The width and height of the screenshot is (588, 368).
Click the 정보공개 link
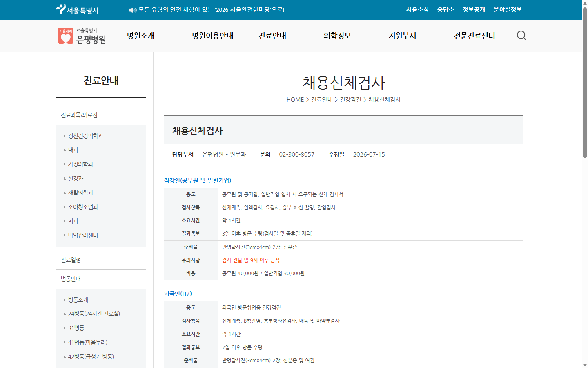[x=474, y=9]
